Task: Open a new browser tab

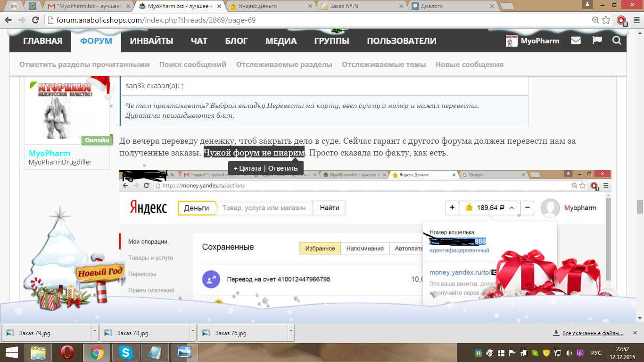Action: [x=507, y=6]
